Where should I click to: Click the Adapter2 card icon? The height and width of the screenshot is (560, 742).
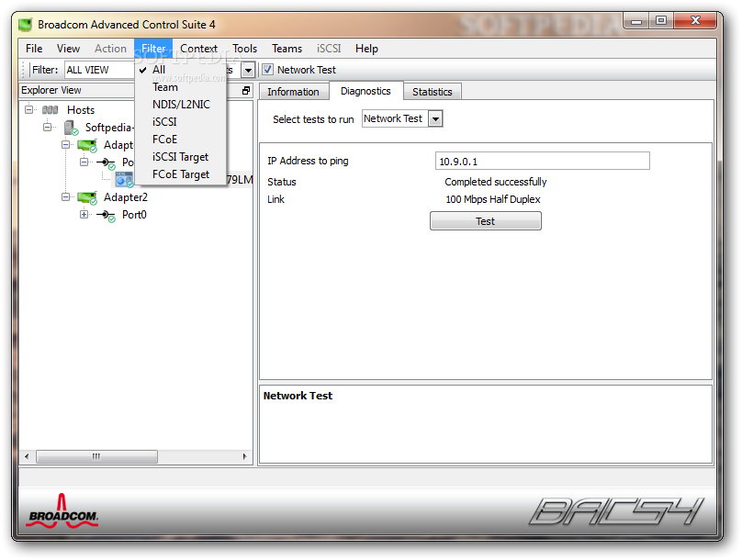pos(87,198)
